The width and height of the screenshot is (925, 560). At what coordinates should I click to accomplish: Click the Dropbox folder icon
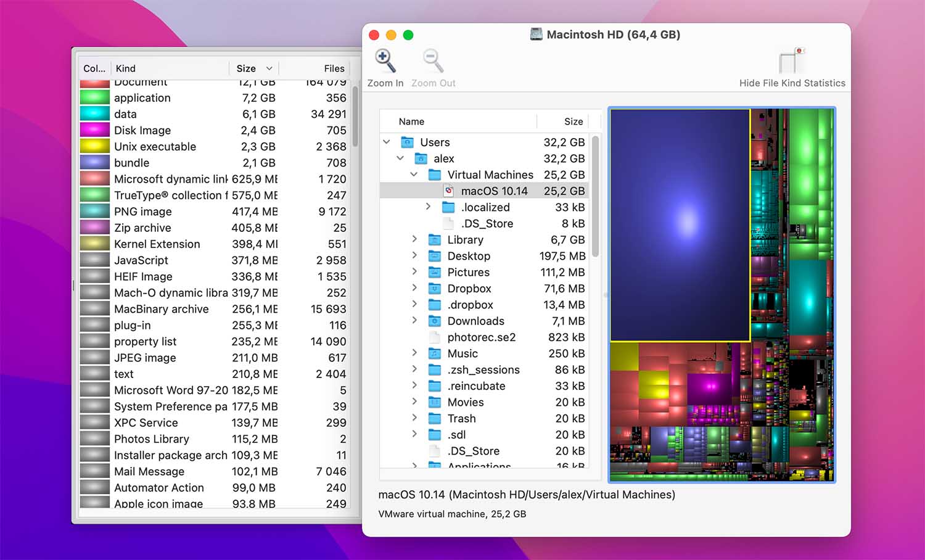[x=435, y=289]
